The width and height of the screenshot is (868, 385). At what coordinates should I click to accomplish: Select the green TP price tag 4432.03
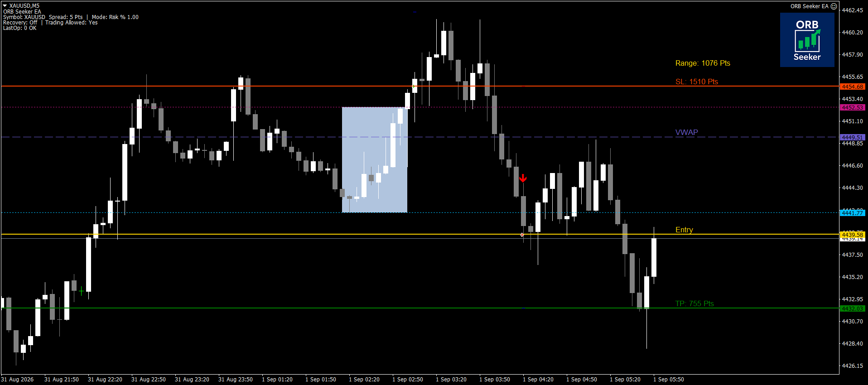coord(853,308)
